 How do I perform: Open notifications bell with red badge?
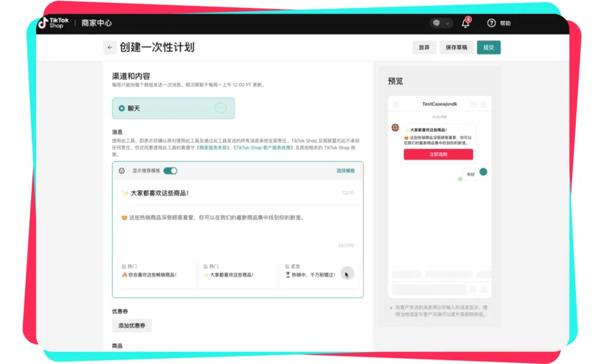(x=466, y=23)
